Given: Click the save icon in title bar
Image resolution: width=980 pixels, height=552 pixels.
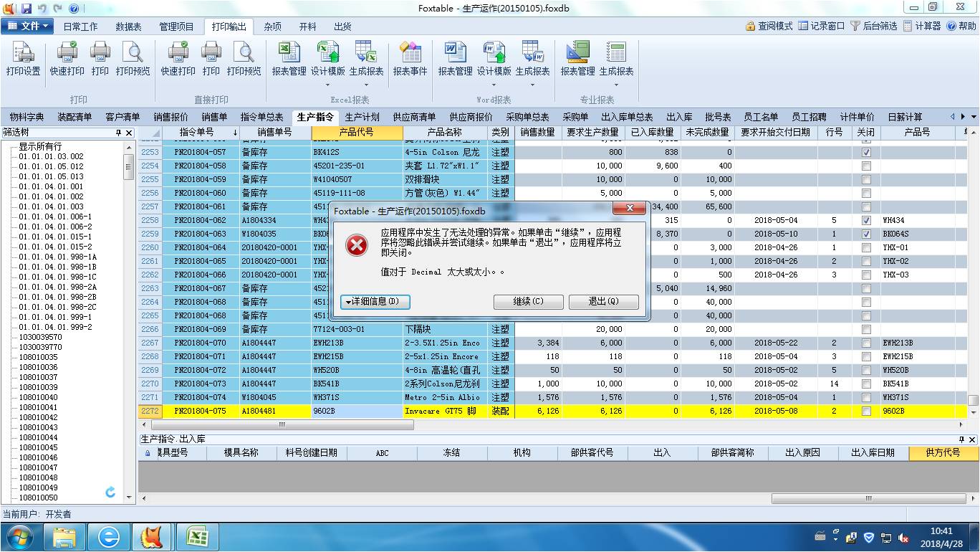Looking at the screenshot, I should point(27,9).
